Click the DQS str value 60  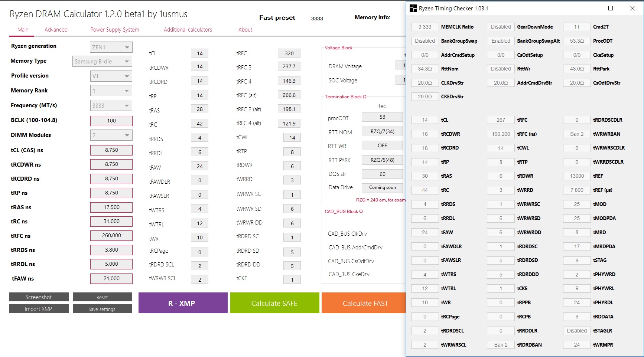382,174
